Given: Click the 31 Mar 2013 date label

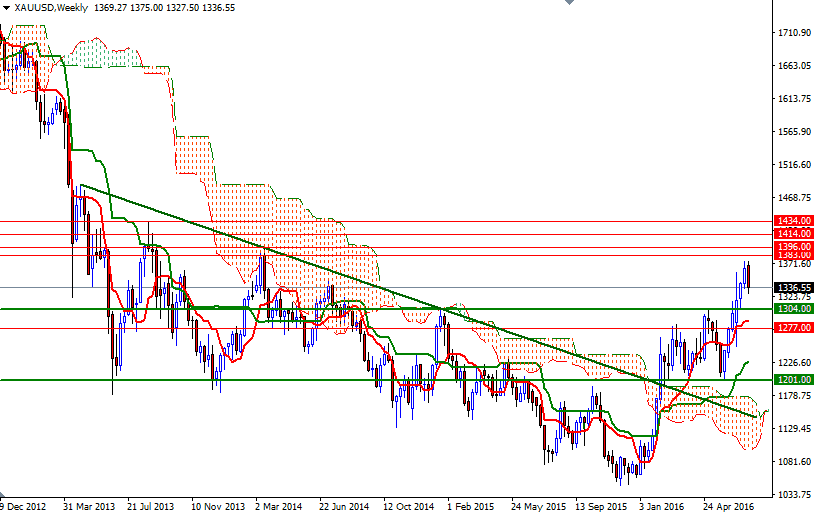Looking at the screenshot, I should tap(89, 506).
